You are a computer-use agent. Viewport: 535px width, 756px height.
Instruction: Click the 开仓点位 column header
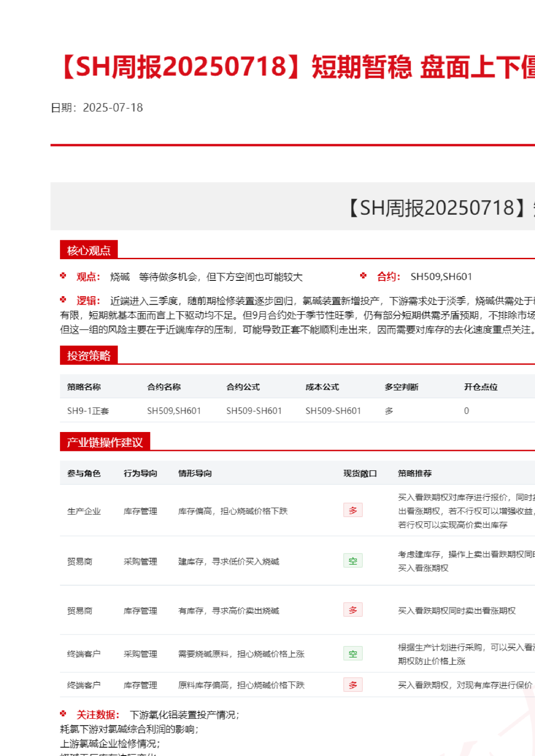click(x=481, y=387)
